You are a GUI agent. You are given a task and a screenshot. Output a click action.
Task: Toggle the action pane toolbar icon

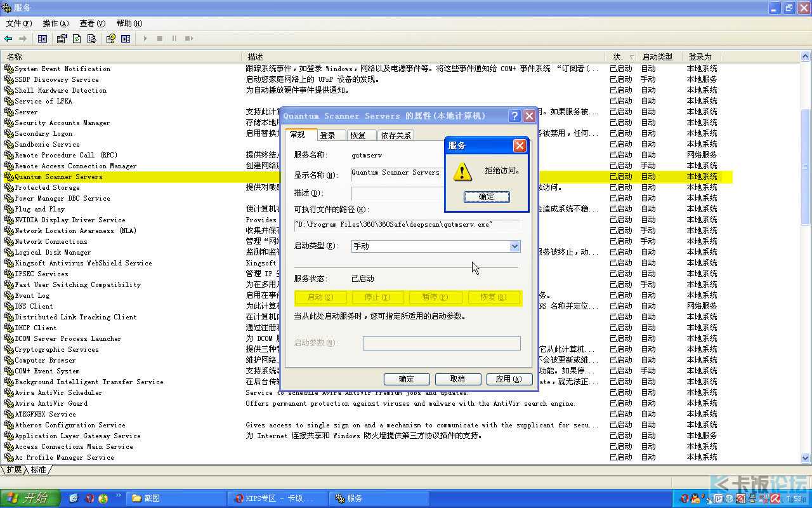pyautogui.click(x=126, y=39)
